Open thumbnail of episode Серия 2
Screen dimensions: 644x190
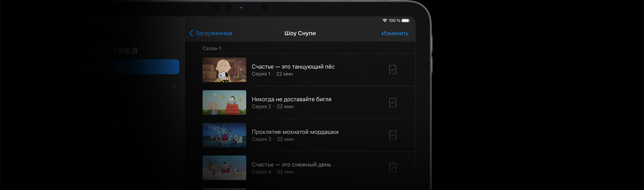click(x=224, y=103)
